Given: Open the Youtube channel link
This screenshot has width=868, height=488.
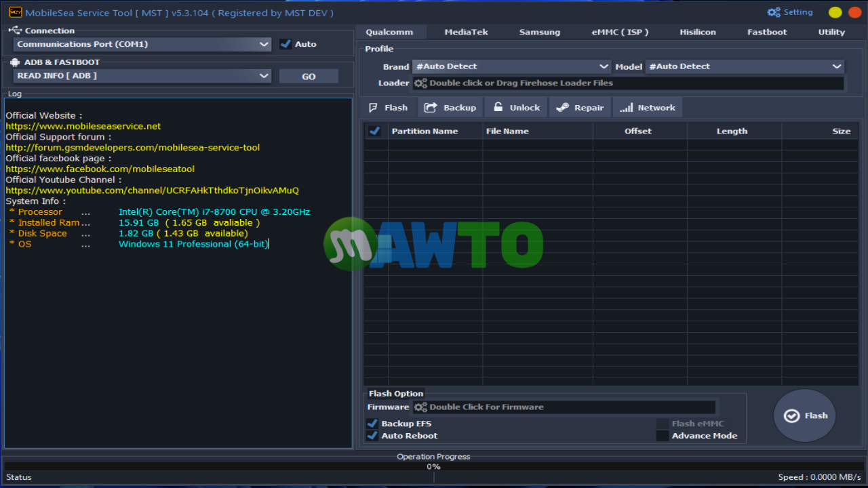Looking at the screenshot, I should (x=152, y=190).
